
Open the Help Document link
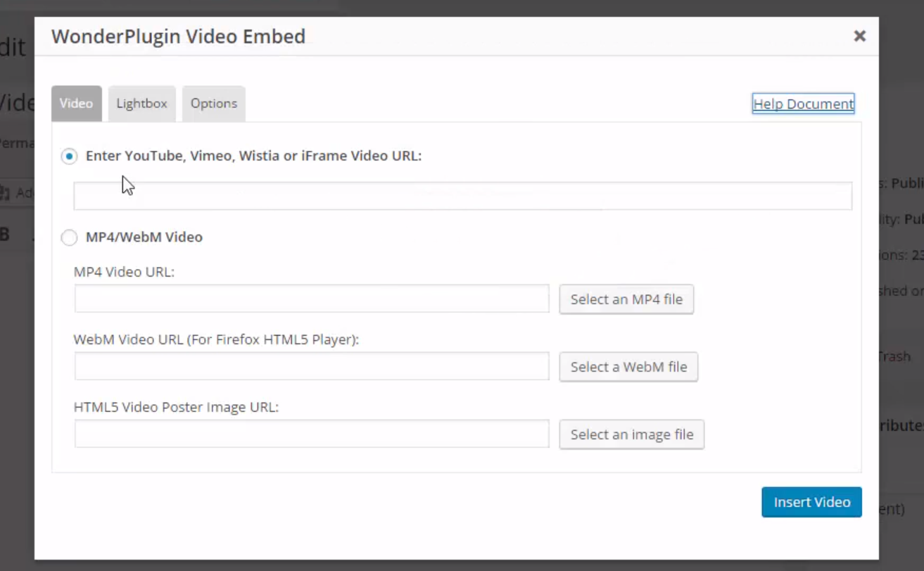click(x=803, y=103)
